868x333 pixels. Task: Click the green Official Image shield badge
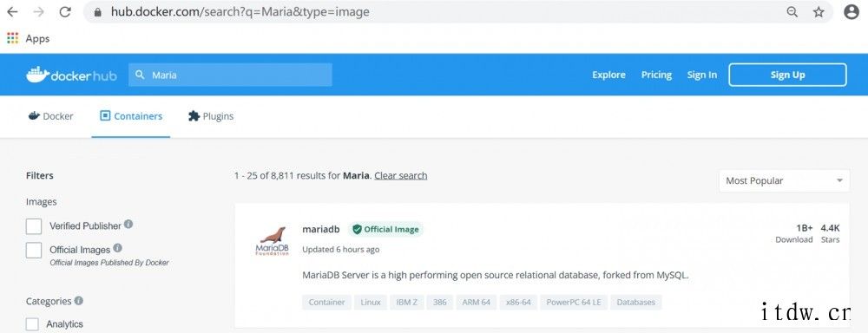coord(386,230)
